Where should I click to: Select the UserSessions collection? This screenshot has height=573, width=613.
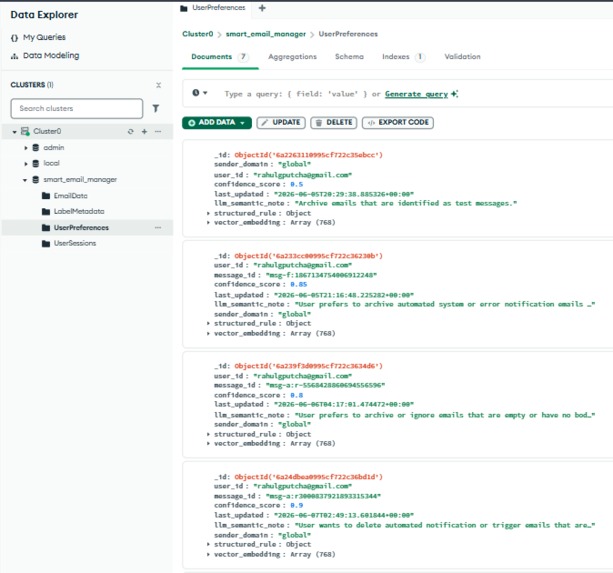(x=75, y=243)
